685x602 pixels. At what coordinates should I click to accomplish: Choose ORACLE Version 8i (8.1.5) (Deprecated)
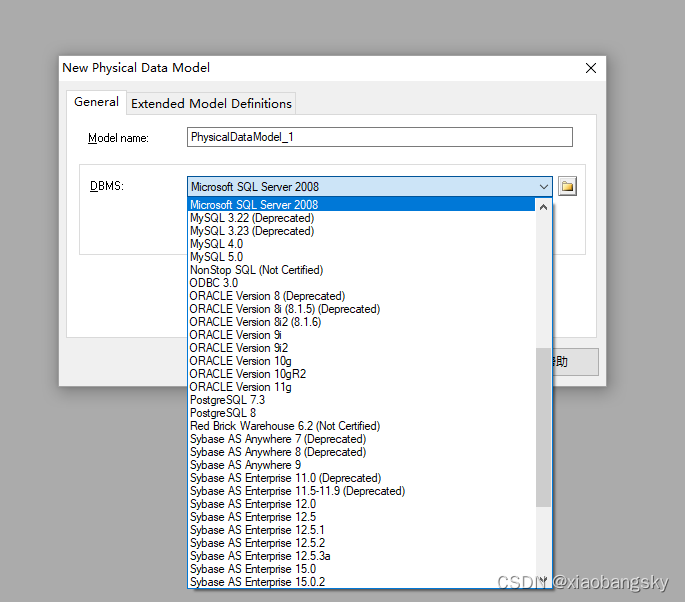[x=361, y=309]
